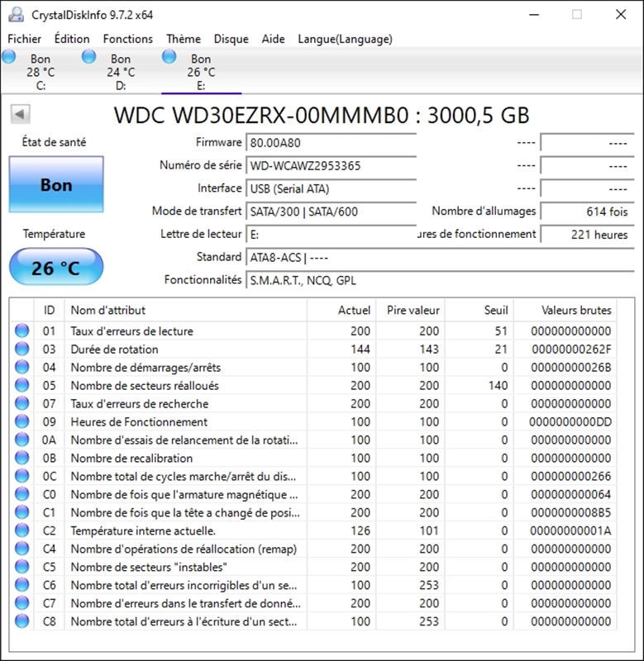Click the Bon health status button
This screenshot has width=644, height=661.
pyautogui.click(x=56, y=185)
